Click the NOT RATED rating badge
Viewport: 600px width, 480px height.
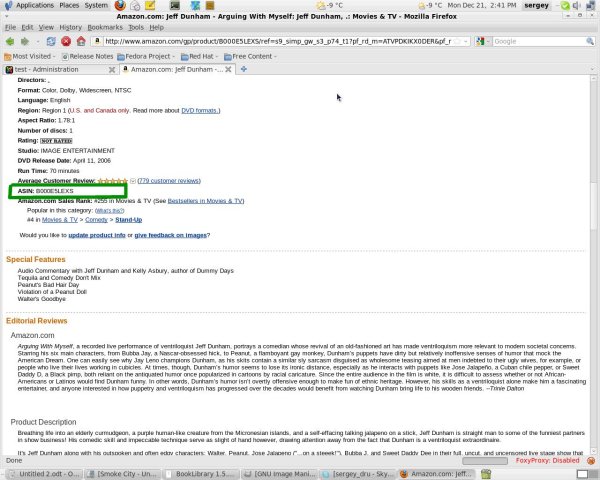[56, 141]
